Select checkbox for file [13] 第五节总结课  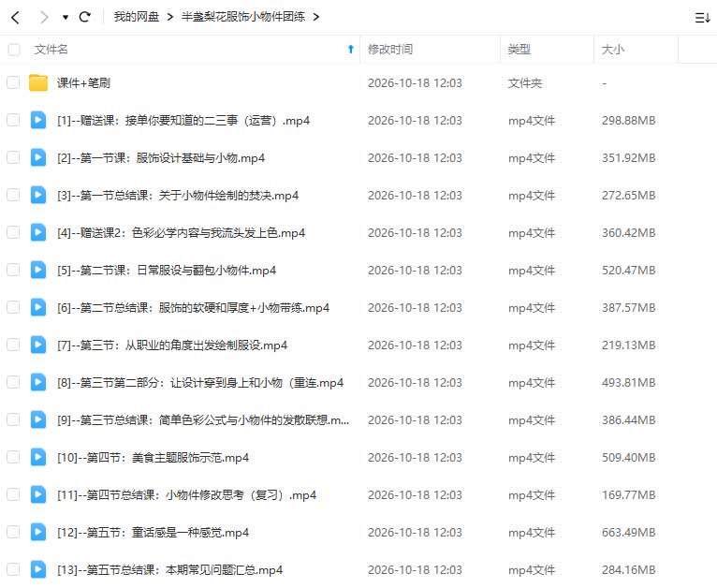tap(13, 570)
